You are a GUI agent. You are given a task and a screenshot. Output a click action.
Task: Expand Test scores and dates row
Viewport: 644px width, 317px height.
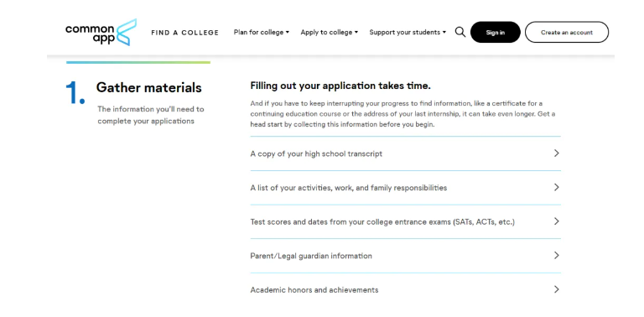coord(405,221)
